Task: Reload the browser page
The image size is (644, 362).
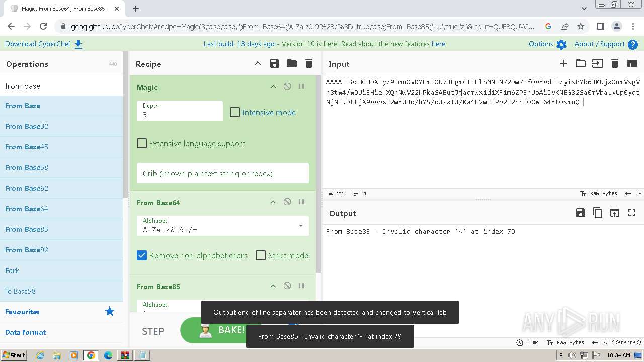Action: point(43,26)
